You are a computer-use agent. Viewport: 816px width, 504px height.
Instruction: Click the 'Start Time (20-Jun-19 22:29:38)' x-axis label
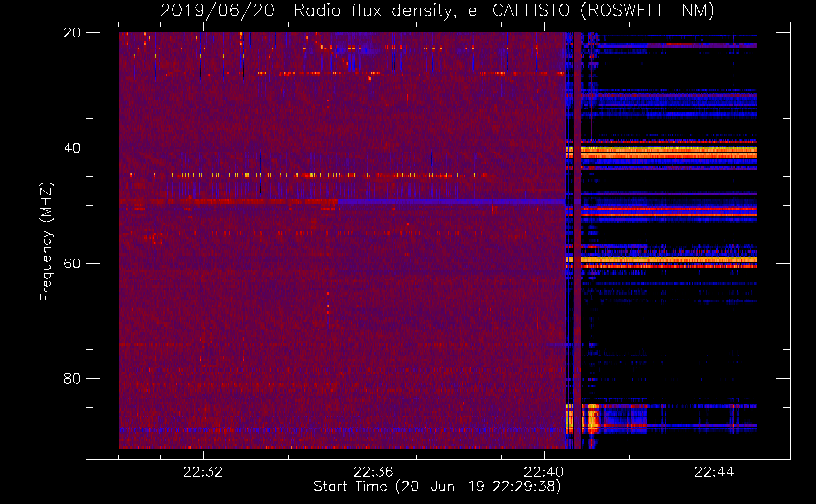(437, 487)
